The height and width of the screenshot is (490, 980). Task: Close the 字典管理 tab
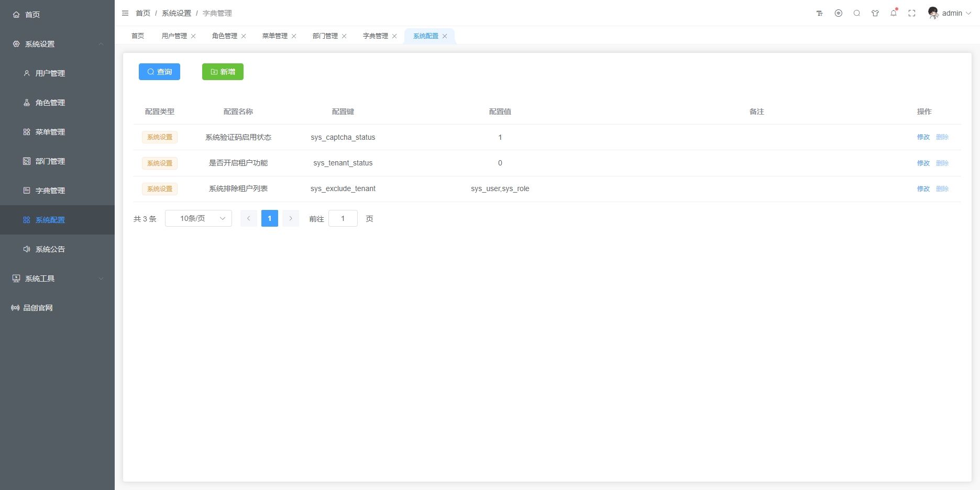pyautogui.click(x=394, y=36)
